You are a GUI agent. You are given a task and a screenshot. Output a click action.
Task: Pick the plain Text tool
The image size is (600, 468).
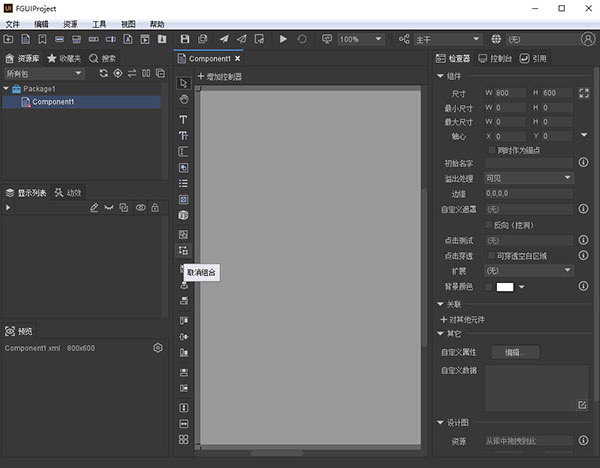click(x=183, y=119)
